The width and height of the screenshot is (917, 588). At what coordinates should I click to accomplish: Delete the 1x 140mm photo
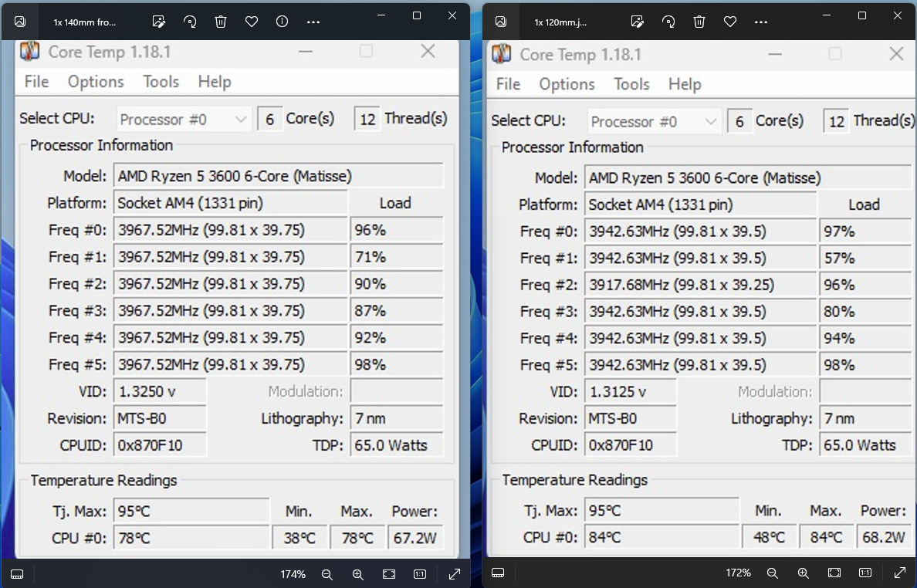[x=221, y=22]
